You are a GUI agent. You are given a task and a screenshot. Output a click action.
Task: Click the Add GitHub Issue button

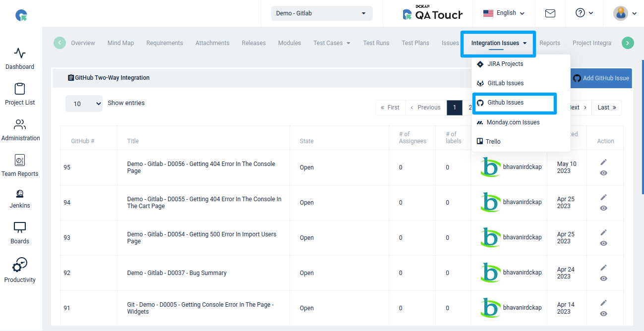[600, 78]
